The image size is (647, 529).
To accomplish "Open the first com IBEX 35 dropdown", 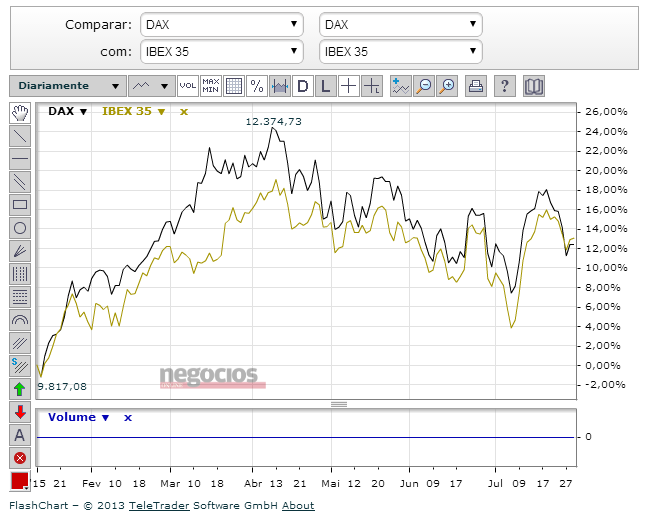I will pos(222,52).
